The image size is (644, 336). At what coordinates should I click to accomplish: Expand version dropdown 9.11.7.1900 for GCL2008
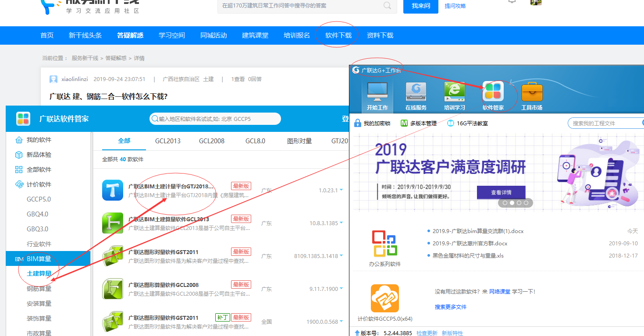tap(341, 288)
